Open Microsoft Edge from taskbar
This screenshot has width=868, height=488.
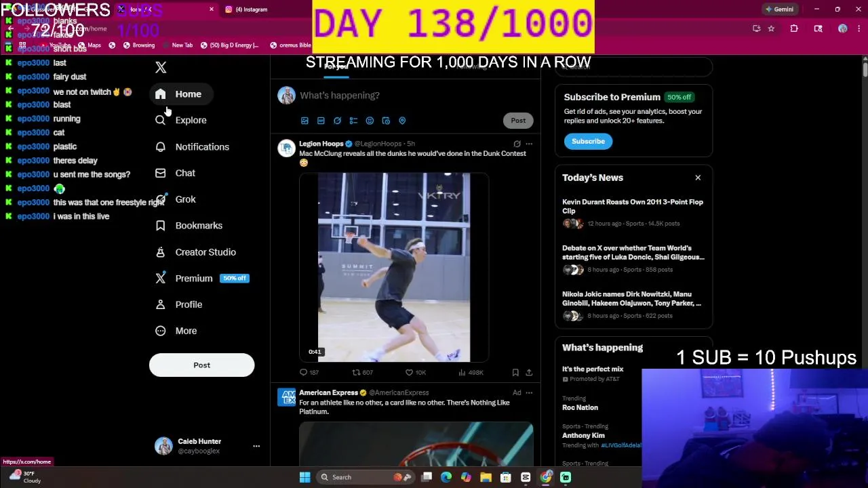(x=446, y=477)
